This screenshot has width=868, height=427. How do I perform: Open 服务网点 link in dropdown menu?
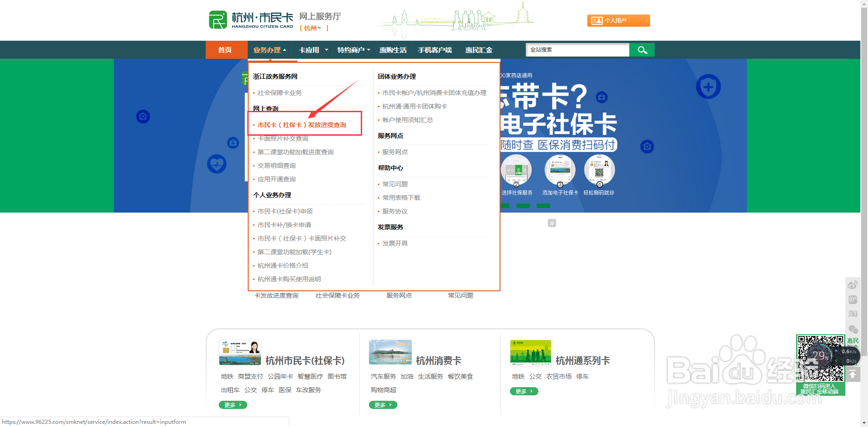pos(395,152)
